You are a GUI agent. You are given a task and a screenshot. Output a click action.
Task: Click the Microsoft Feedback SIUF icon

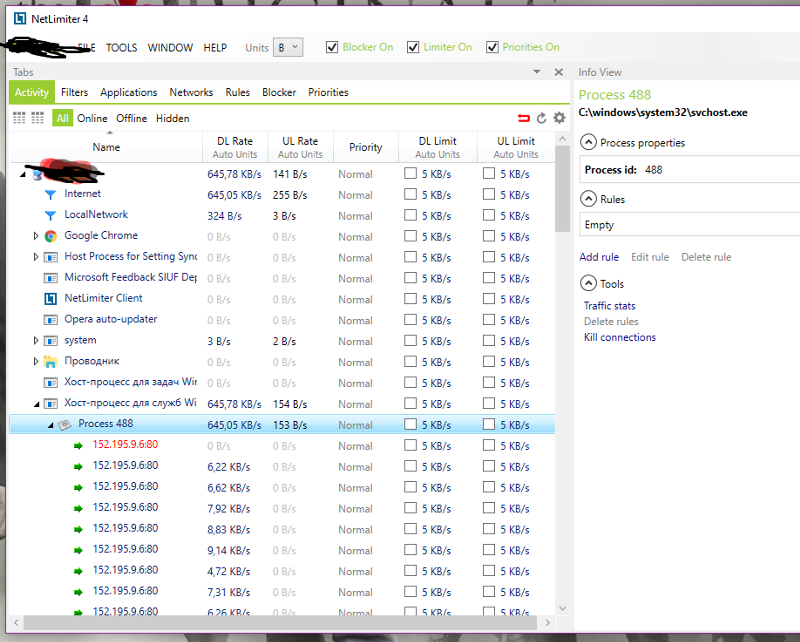[50, 278]
